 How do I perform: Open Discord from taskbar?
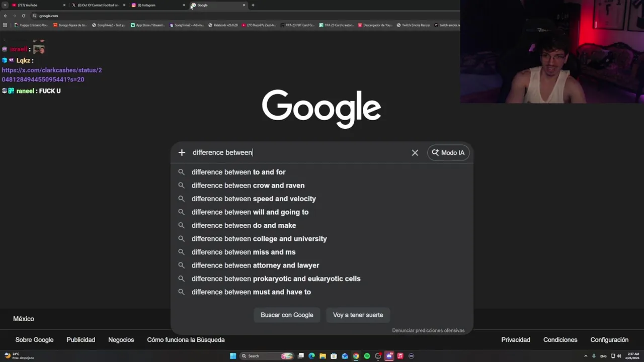point(389,356)
